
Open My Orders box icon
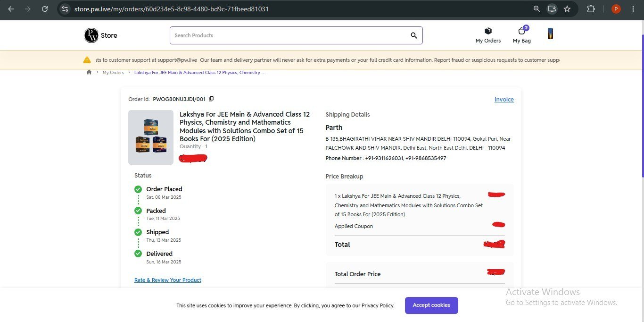[488, 35]
